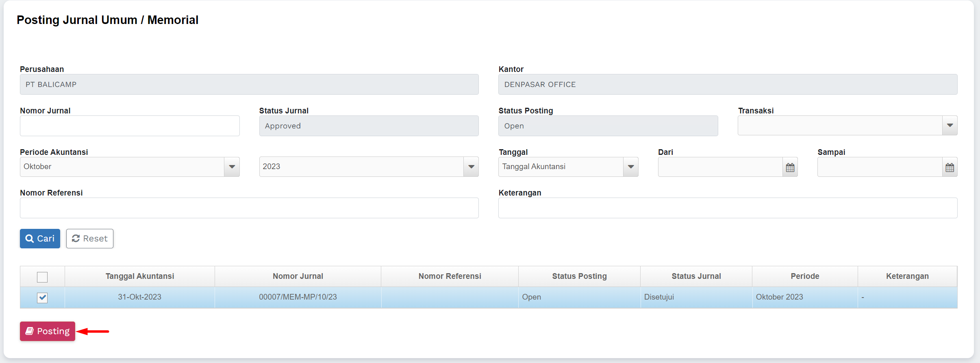Viewport: 980px width, 363px height.
Task: Click the red Posting button
Action: pyautogui.click(x=48, y=331)
